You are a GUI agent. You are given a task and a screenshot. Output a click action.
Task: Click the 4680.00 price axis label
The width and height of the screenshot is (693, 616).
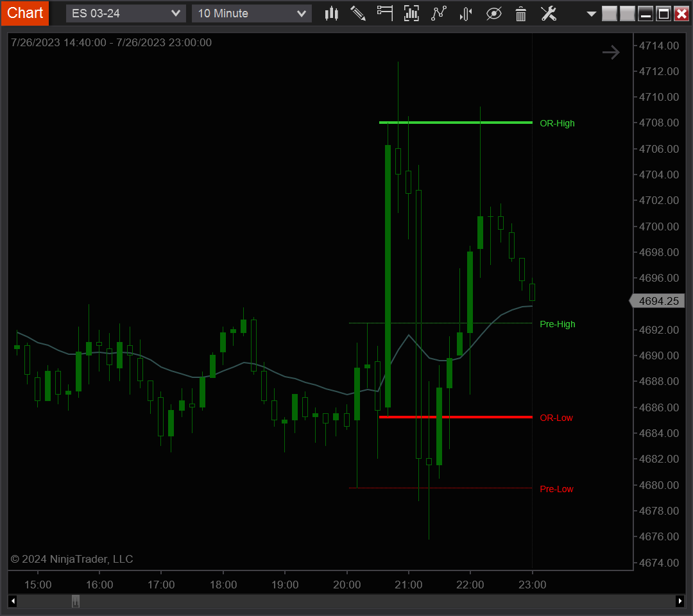(659, 485)
